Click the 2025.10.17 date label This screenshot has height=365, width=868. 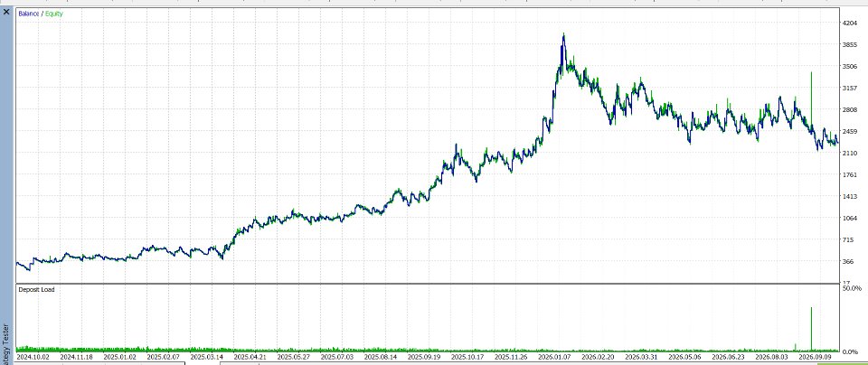click(467, 357)
